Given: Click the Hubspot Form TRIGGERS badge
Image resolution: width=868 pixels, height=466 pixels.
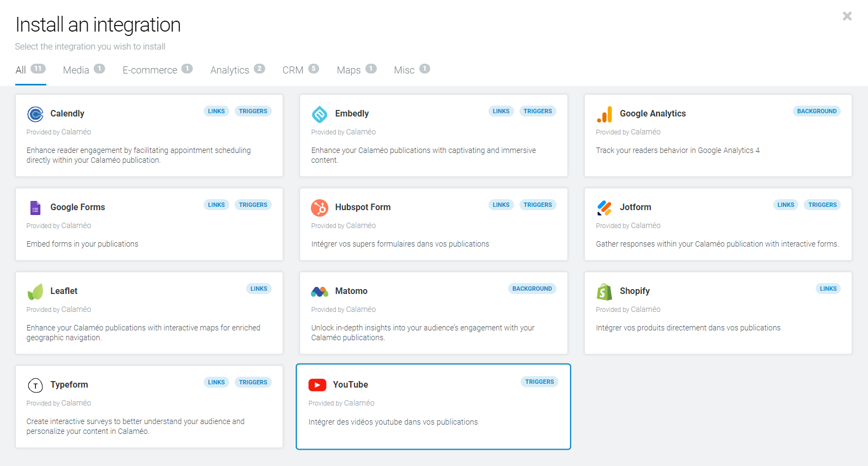Looking at the screenshot, I should (x=538, y=205).
